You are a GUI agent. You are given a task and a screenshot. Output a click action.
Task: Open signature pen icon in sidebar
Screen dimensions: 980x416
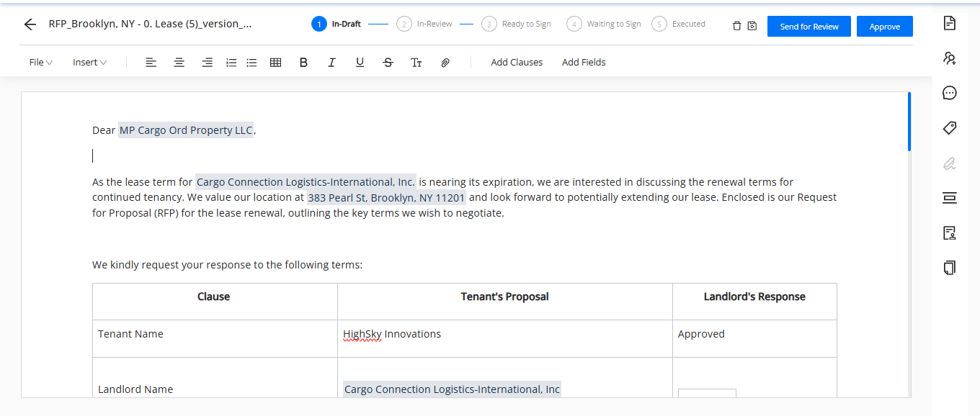coord(950,163)
